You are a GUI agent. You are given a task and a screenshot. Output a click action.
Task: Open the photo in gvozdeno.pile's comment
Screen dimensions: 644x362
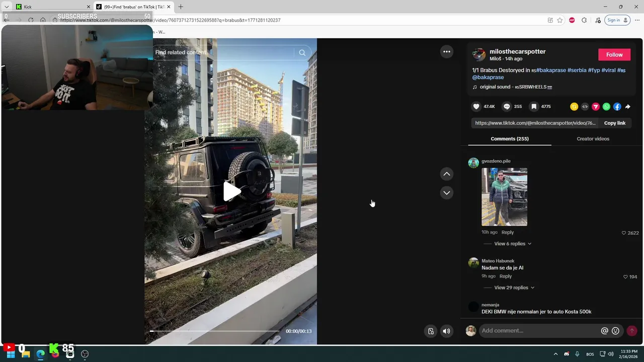(x=504, y=197)
